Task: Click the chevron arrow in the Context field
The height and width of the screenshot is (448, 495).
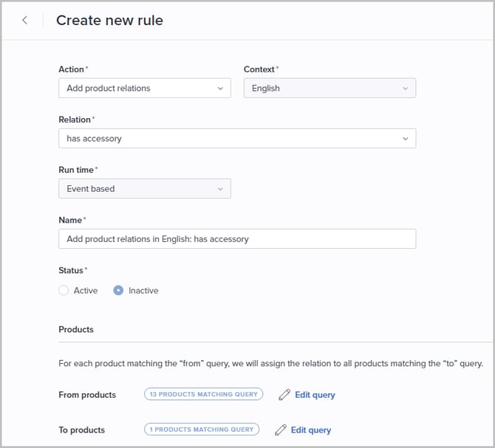Action: click(x=405, y=89)
